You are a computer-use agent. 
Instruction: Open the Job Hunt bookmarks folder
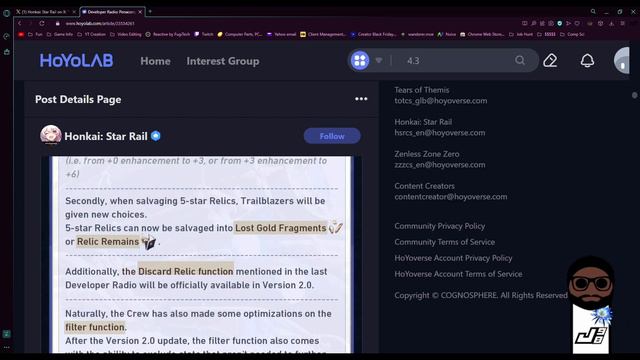point(521,34)
